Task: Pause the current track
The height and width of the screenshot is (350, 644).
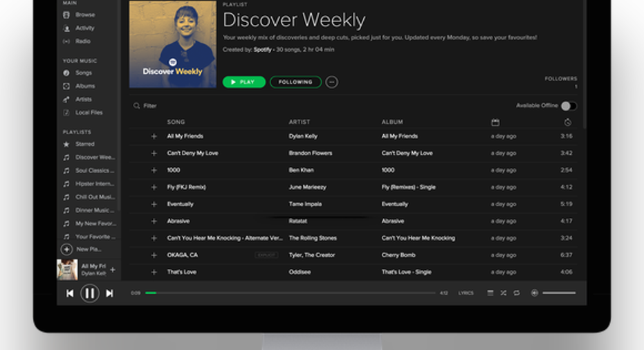Action: click(89, 293)
